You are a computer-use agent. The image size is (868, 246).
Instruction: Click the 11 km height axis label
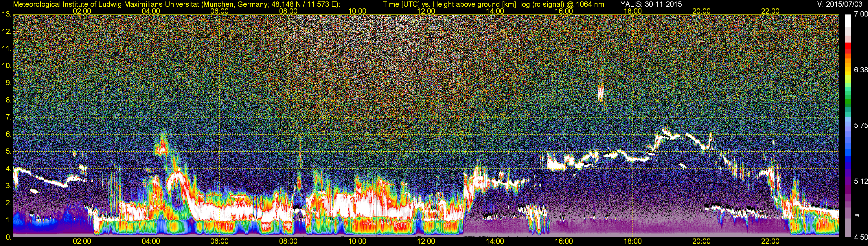(x=6, y=49)
